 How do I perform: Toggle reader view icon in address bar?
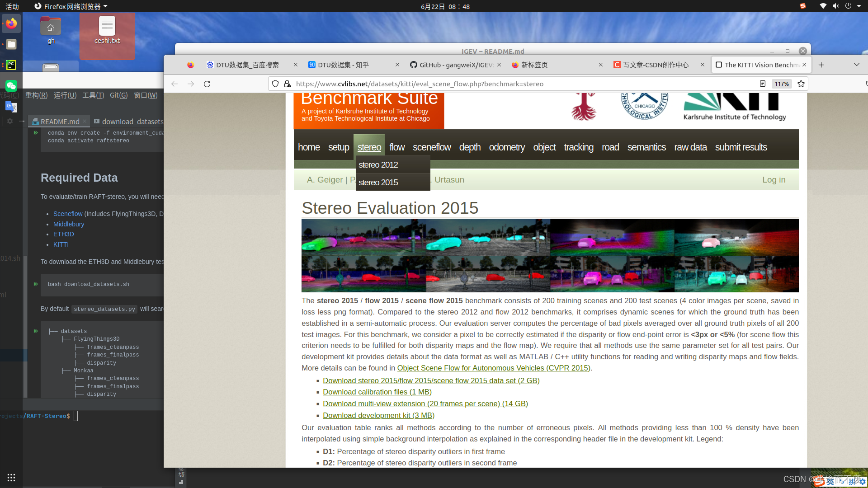763,84
